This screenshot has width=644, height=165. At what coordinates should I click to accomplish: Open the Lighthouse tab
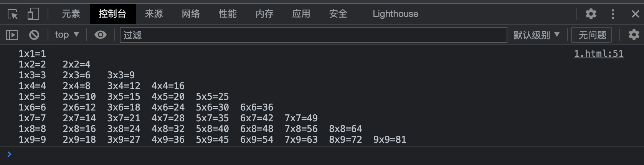(395, 14)
